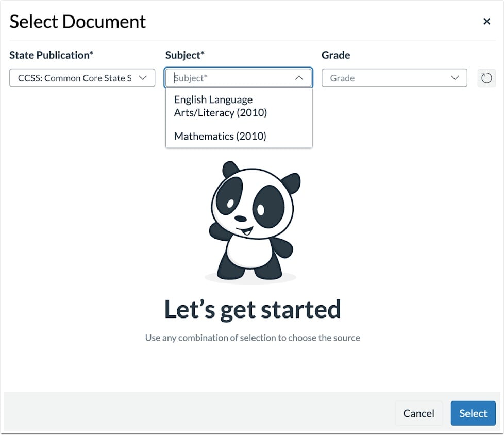Click the State Publication label
The width and height of the screenshot is (504, 435).
tap(51, 55)
